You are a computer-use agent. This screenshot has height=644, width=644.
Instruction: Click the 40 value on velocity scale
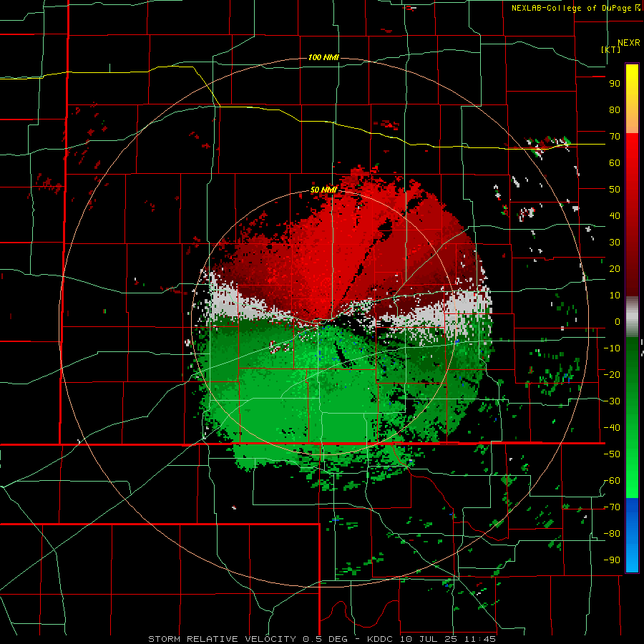615,216
